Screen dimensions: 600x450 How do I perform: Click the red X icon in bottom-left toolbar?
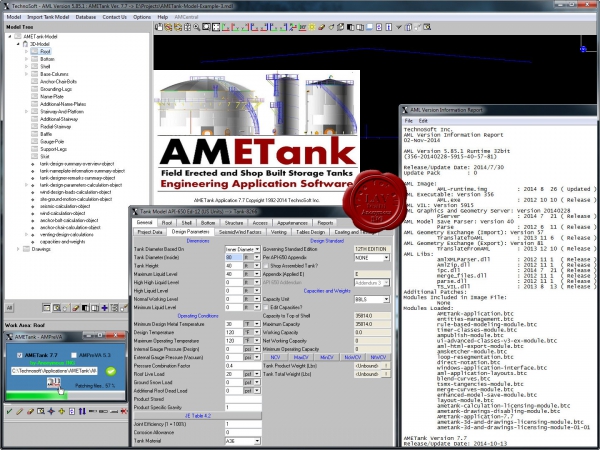(124, 411)
